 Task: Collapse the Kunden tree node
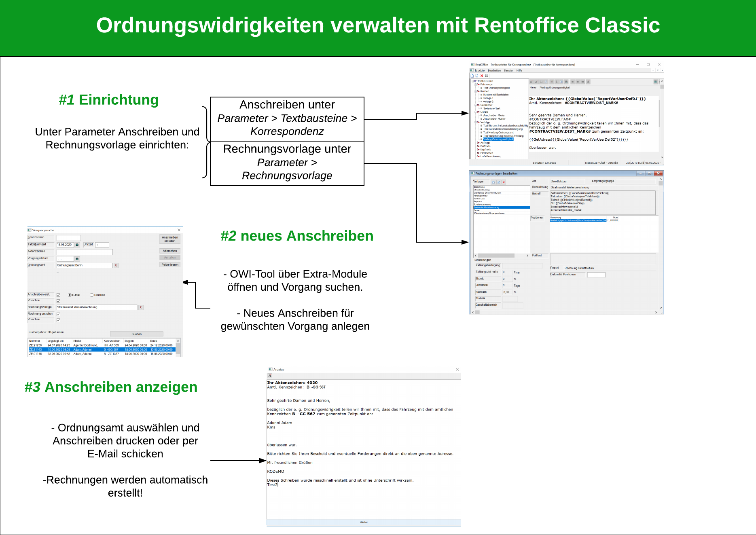[x=475, y=91]
